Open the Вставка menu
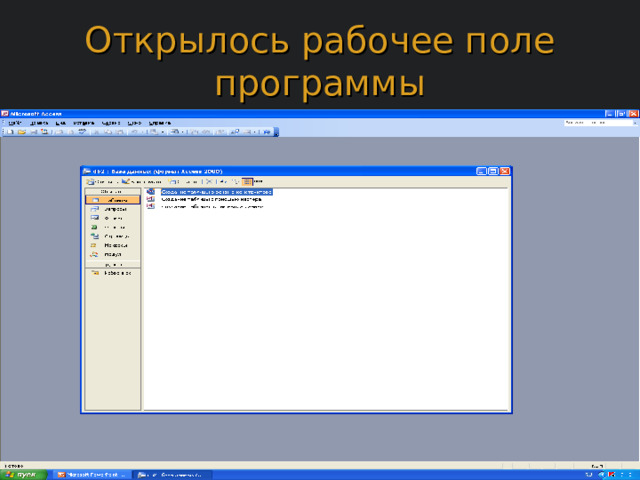This screenshot has width=640, height=480. pos(84,123)
